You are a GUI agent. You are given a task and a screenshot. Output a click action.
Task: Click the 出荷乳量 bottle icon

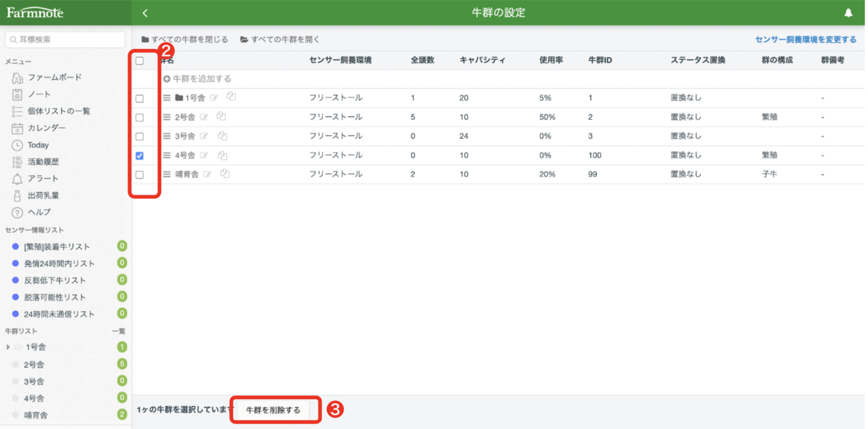click(x=17, y=196)
